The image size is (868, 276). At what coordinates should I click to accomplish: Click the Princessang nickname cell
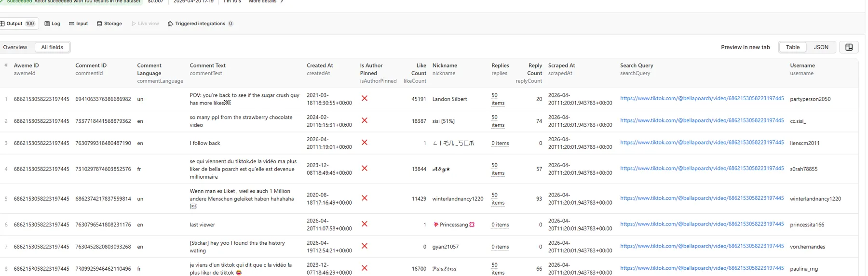pyautogui.click(x=454, y=224)
